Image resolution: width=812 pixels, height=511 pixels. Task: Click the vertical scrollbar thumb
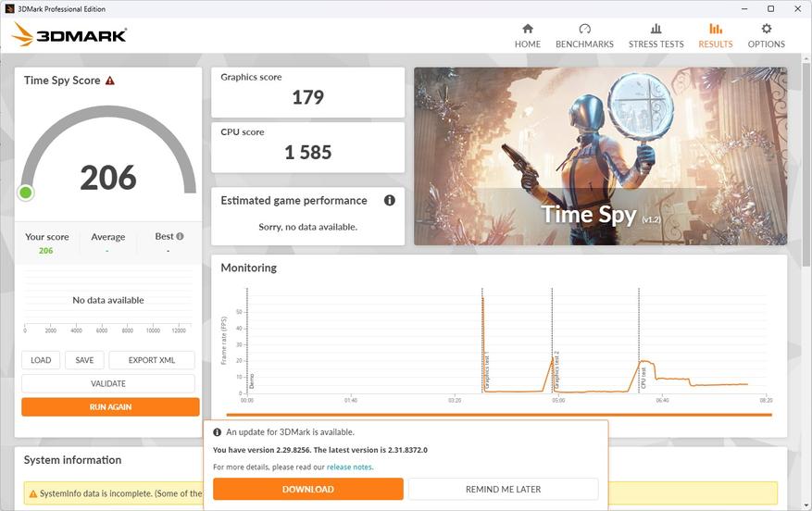[x=806, y=166]
